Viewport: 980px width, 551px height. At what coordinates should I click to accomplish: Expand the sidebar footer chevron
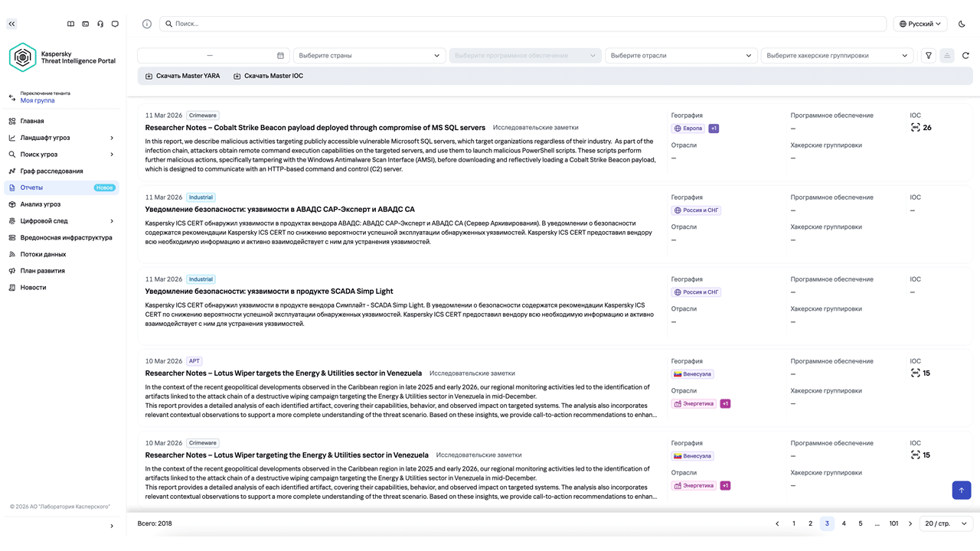(x=112, y=526)
